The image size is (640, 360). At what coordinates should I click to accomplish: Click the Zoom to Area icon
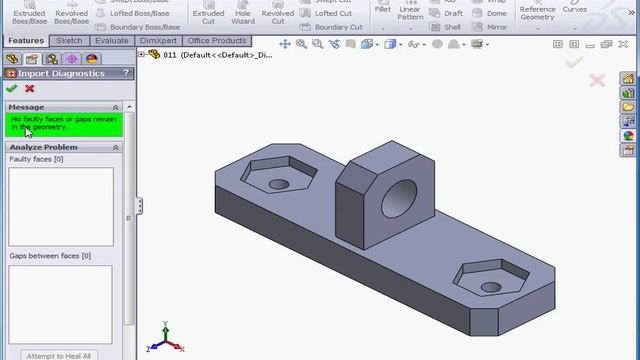(318, 44)
